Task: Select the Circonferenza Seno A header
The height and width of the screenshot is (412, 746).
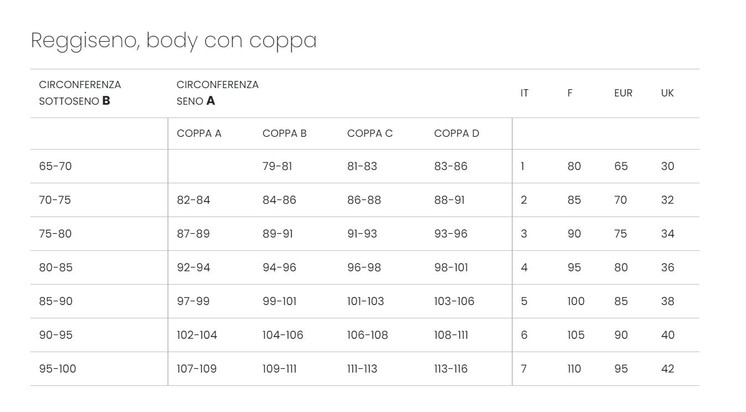Action: pos(217,93)
